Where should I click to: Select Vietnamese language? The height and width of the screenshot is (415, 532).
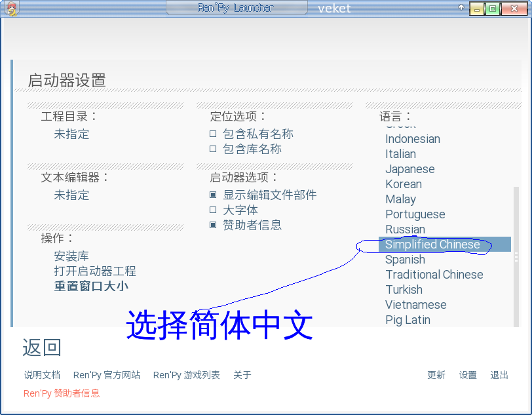pos(415,305)
